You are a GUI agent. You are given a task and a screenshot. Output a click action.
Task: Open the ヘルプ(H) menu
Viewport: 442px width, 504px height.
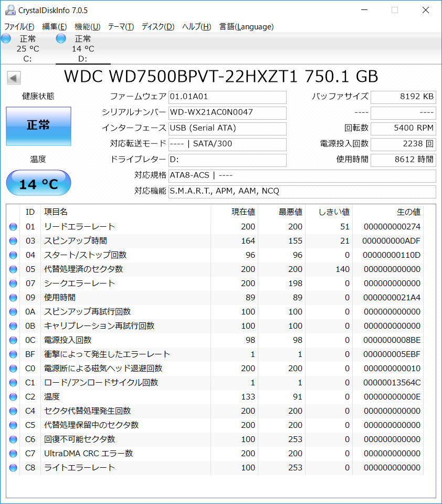[x=197, y=27]
